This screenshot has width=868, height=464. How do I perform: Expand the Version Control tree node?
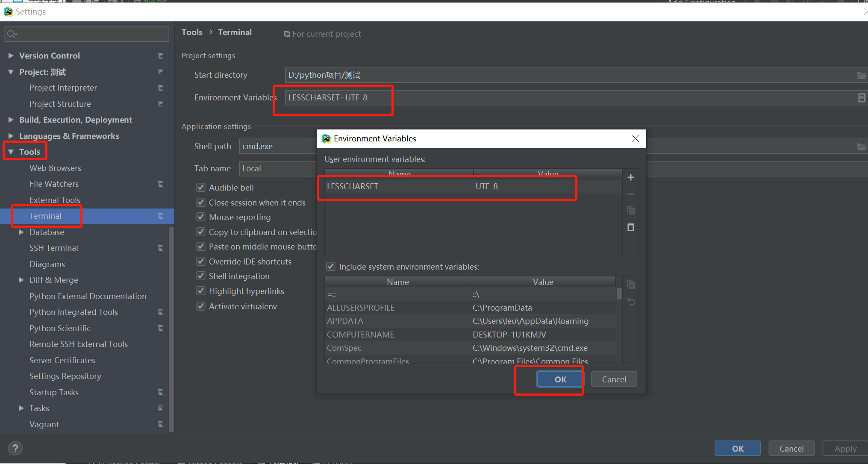tap(11, 56)
